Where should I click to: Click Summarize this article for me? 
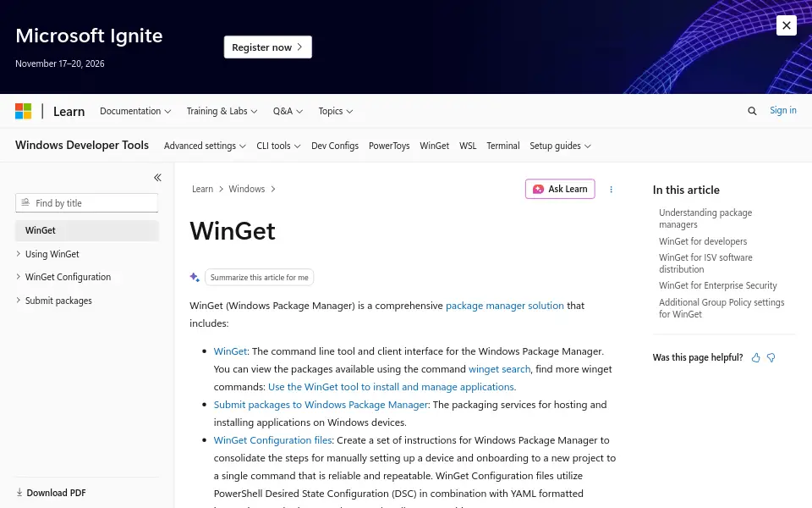click(260, 278)
